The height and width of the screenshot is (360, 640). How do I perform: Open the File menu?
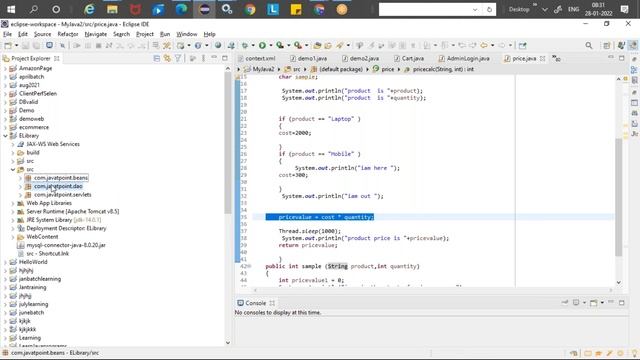[7, 34]
